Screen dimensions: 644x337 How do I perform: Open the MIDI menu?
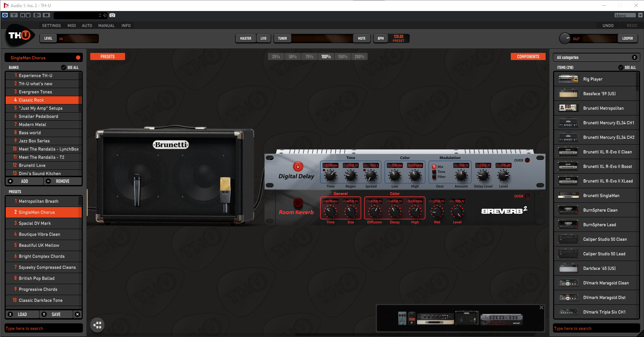click(72, 26)
